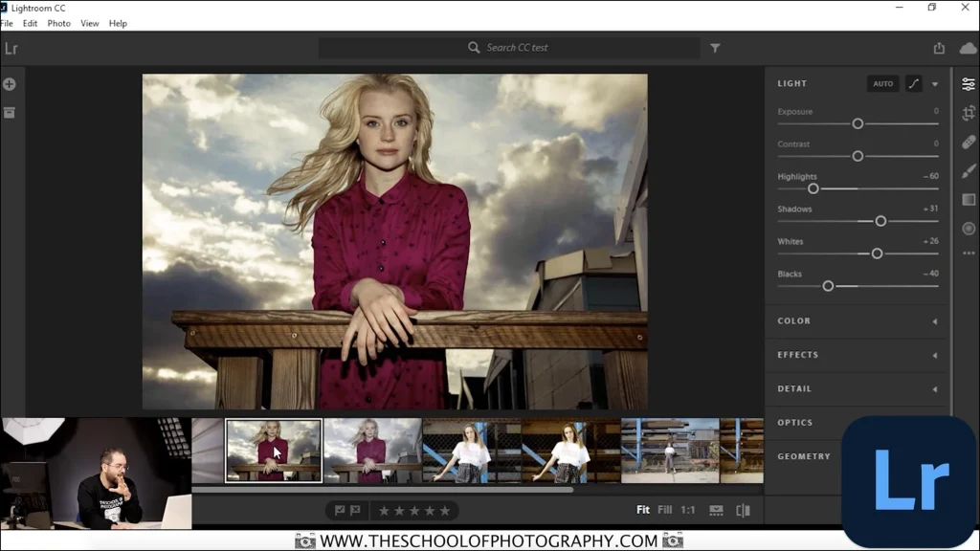Toggle the Reject flag
The width and height of the screenshot is (980, 551).
355,510
